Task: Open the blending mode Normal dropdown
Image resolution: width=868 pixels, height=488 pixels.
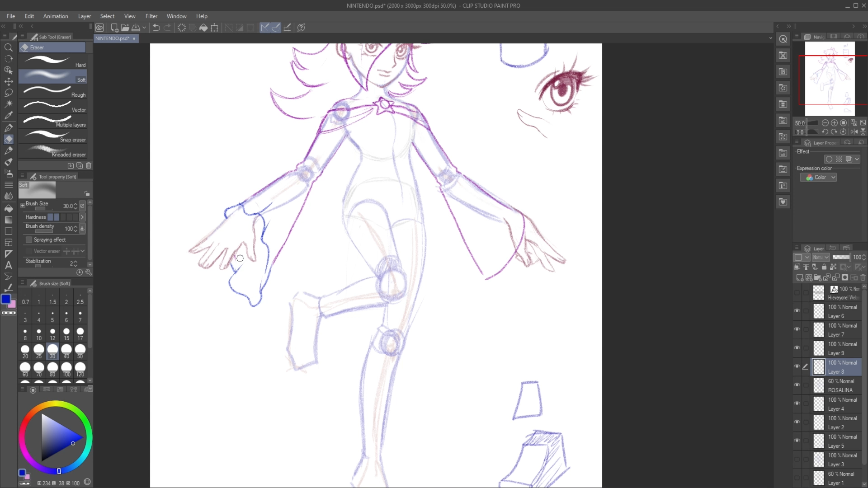Action: pos(821,257)
